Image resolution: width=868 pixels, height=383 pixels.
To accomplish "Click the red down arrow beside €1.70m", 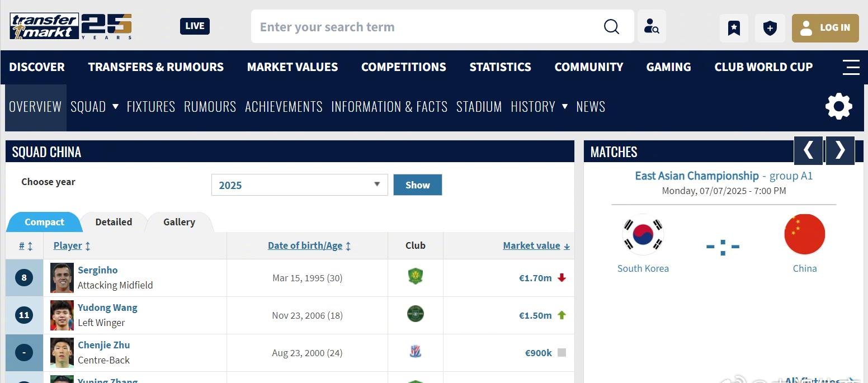I will (562, 278).
